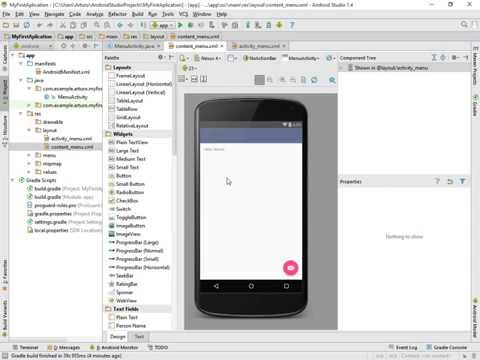This screenshot has height=360, width=480.
Task: Select activity_menu.xml in the layout folder
Action: coord(71,138)
